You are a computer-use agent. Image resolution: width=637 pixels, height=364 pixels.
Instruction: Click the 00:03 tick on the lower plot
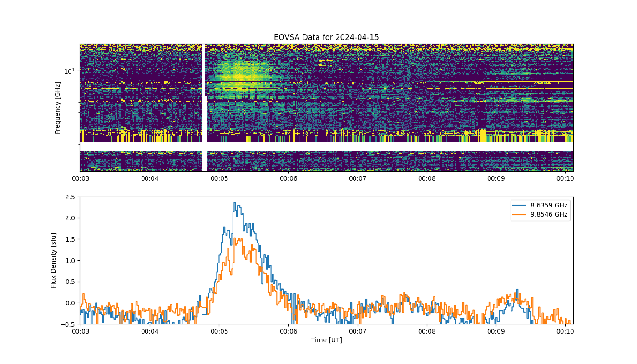click(x=81, y=331)
